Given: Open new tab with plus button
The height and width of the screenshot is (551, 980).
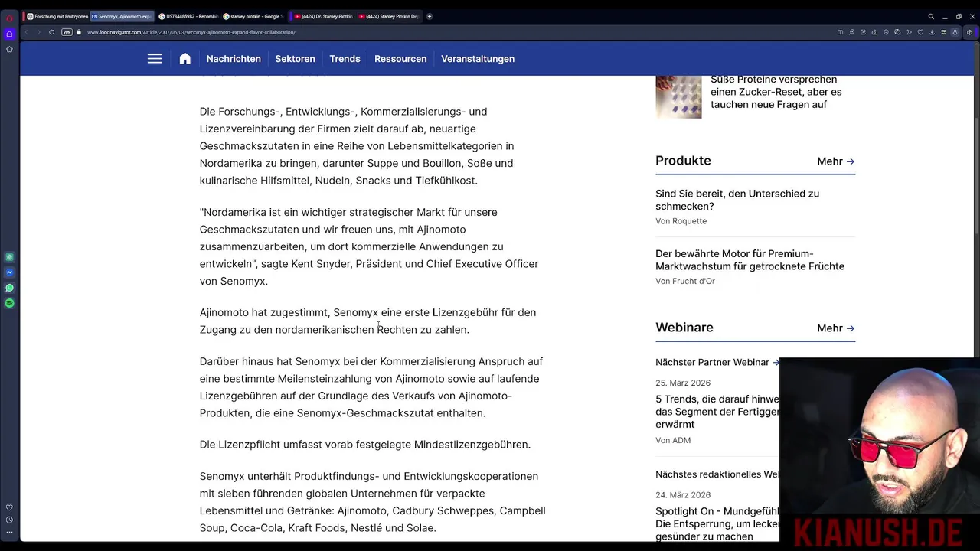Looking at the screenshot, I should click(429, 16).
